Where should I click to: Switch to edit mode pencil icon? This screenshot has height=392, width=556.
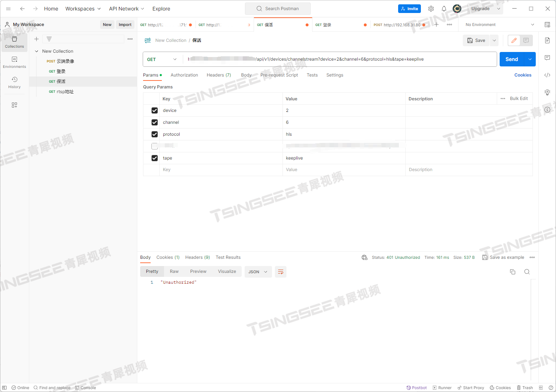coord(514,40)
